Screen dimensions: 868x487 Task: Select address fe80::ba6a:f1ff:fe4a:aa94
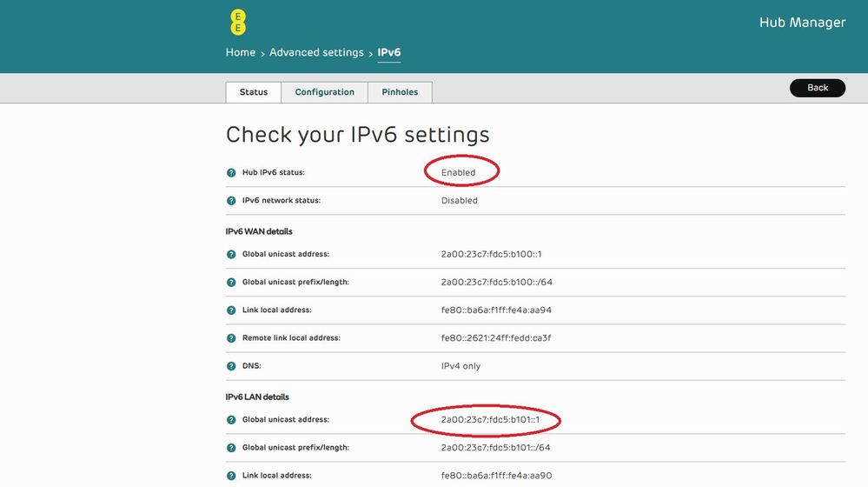496,310
